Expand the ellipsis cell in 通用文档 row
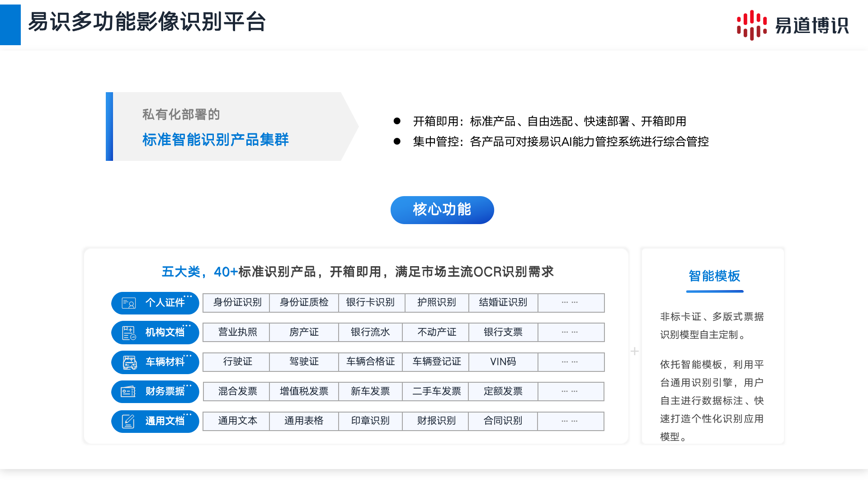 pyautogui.click(x=570, y=421)
